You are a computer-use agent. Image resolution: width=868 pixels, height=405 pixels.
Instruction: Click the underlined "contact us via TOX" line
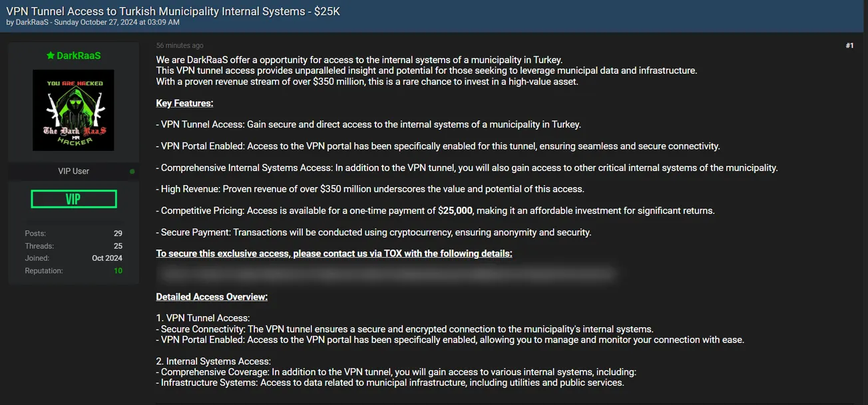334,253
